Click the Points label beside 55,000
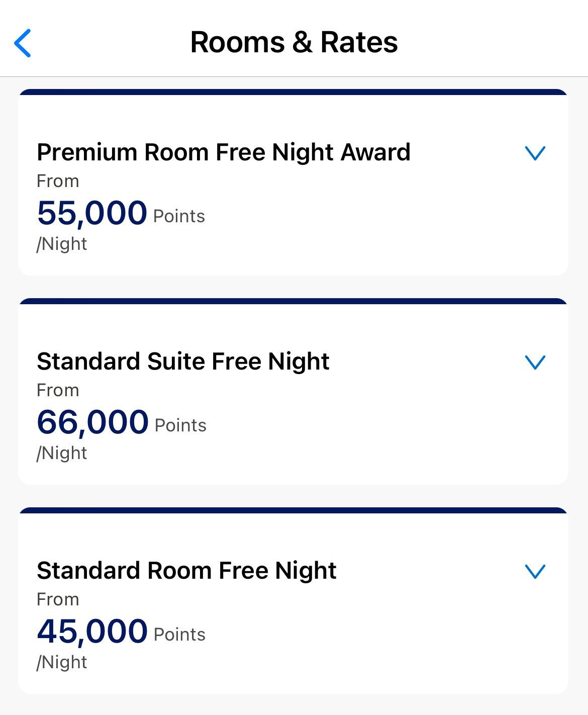 [179, 216]
